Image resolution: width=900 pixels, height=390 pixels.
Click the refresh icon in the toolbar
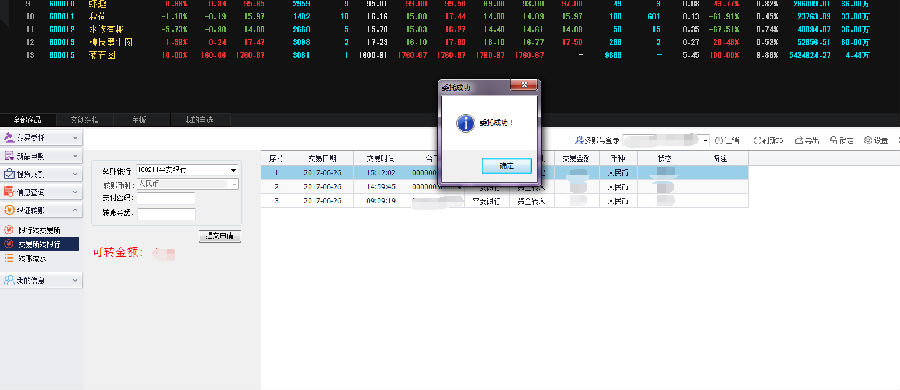(758, 140)
